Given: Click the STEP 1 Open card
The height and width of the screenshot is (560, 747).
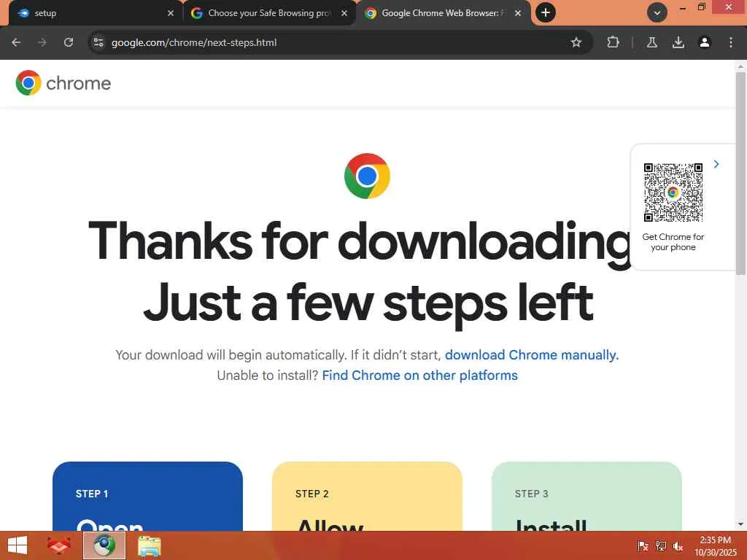Looking at the screenshot, I should point(147,496).
